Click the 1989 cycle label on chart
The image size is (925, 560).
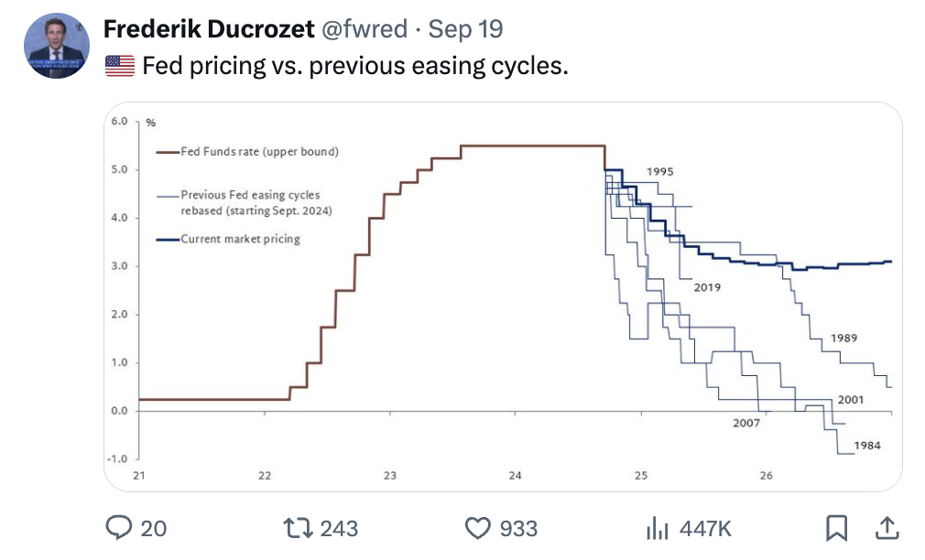click(843, 338)
